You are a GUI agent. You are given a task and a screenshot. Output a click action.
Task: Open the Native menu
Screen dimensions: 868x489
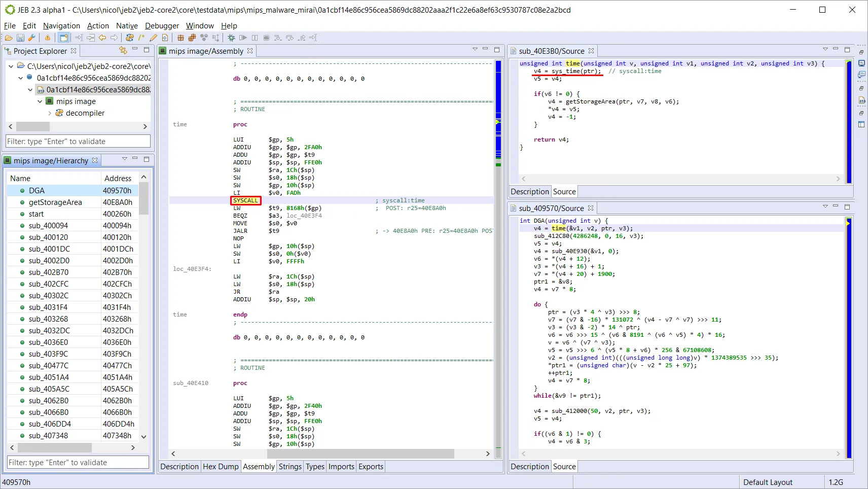tap(127, 25)
